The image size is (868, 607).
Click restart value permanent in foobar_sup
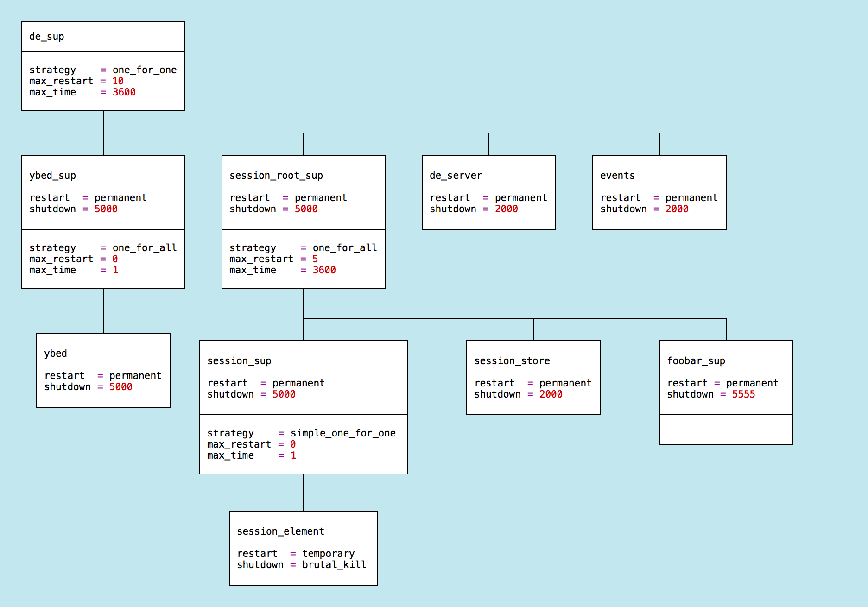pos(752,383)
